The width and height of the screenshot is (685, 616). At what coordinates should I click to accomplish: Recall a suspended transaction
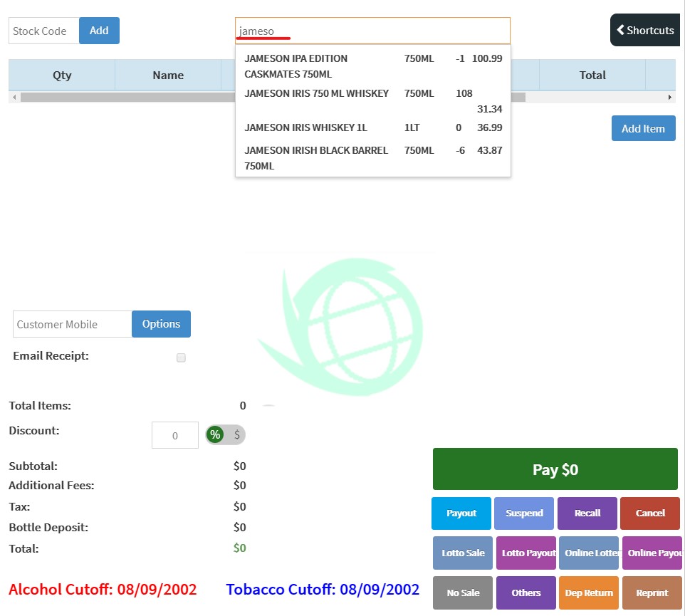point(587,513)
